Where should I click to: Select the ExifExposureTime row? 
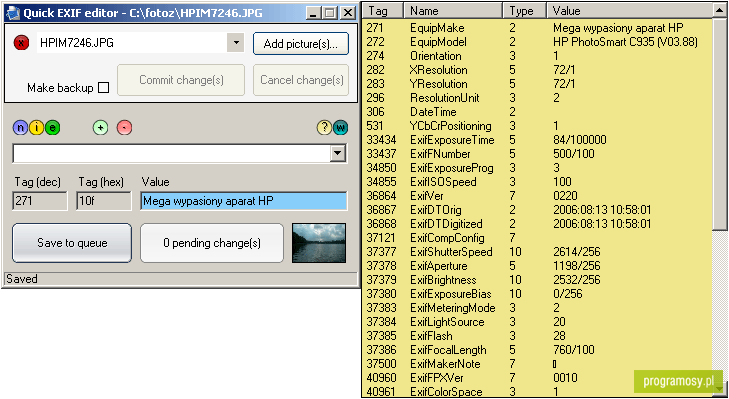tap(537, 140)
